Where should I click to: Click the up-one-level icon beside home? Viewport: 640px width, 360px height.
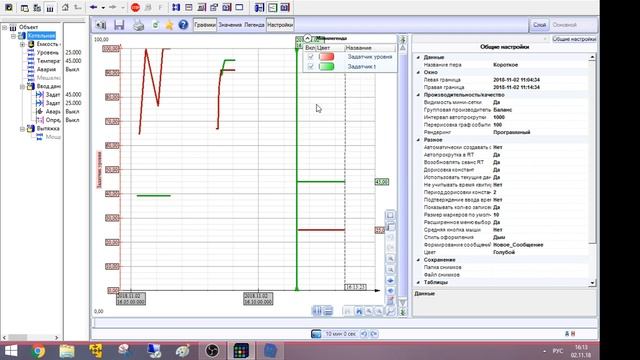(78, 7)
